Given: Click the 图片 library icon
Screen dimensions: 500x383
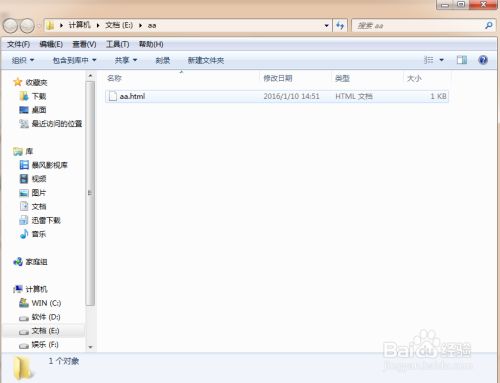Looking at the screenshot, I should 24,193.
